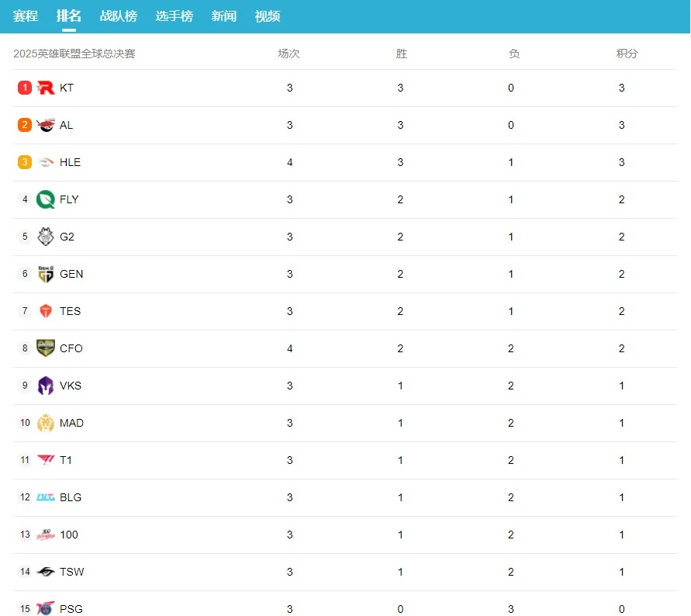Click the G2 team logo icon
Viewport: 691px width, 616px height.
coord(46,237)
